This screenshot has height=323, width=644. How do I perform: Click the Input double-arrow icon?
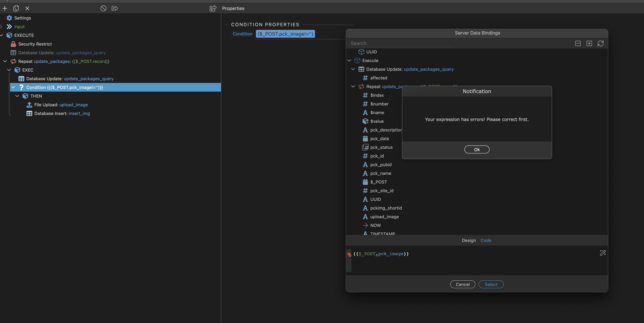(x=9, y=27)
